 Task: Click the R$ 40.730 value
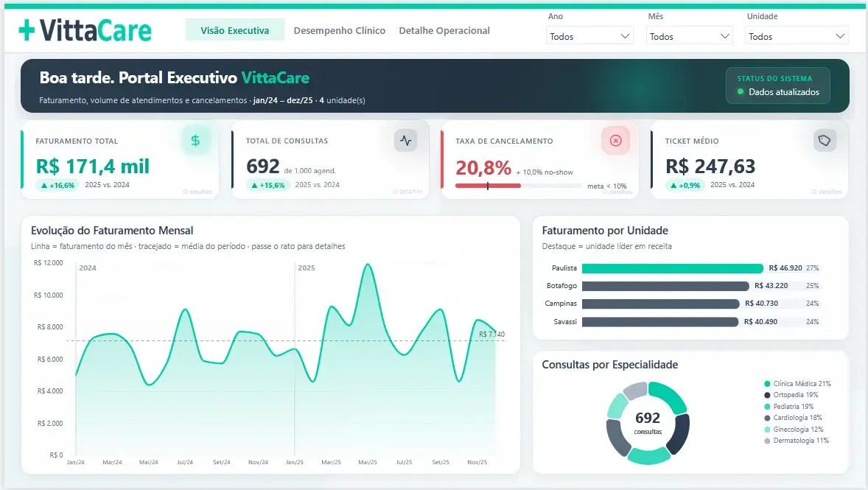(761, 304)
